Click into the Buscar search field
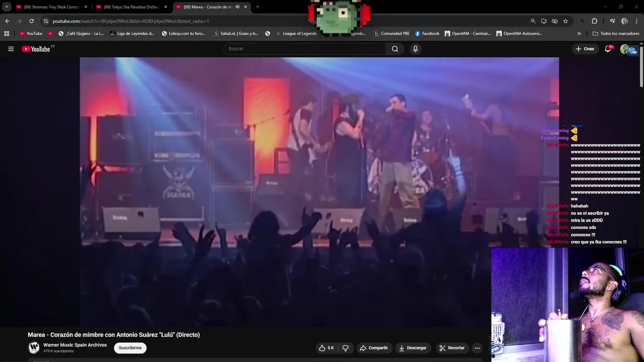 coord(304,49)
